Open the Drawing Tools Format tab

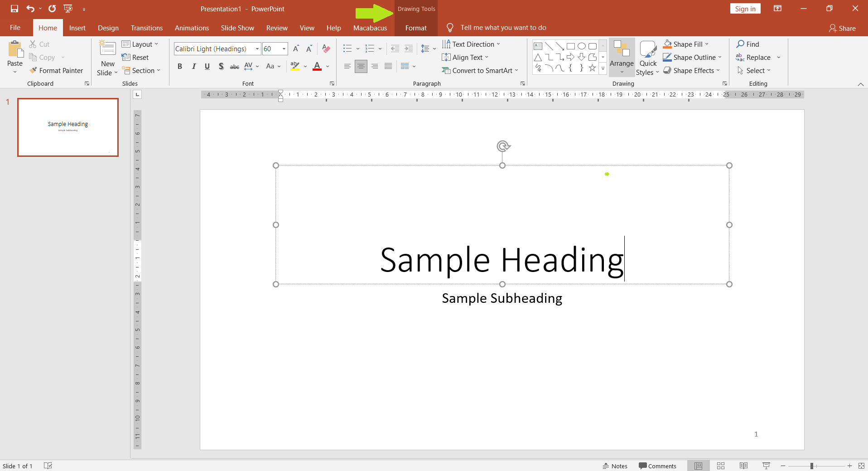415,28
